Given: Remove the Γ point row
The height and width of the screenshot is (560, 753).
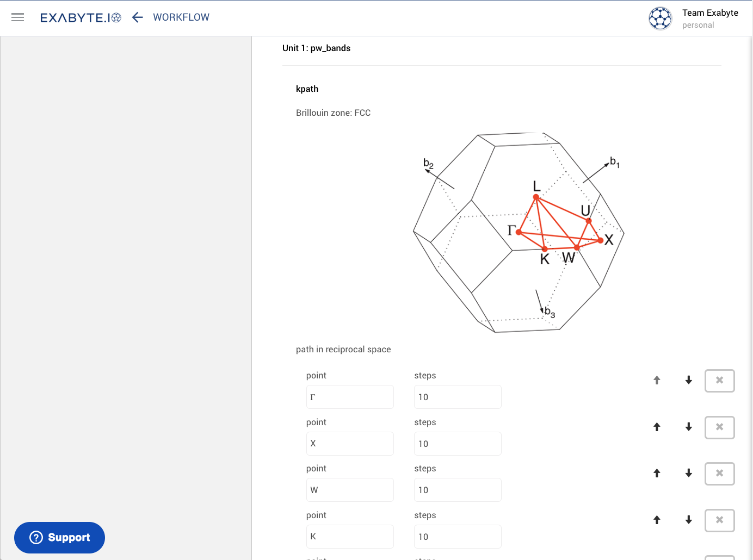Looking at the screenshot, I should click(719, 381).
